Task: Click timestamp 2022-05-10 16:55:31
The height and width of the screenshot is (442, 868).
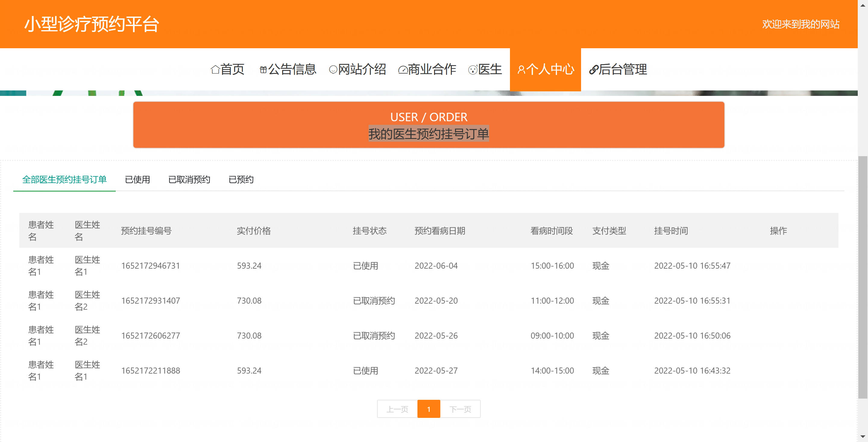Action: point(692,301)
